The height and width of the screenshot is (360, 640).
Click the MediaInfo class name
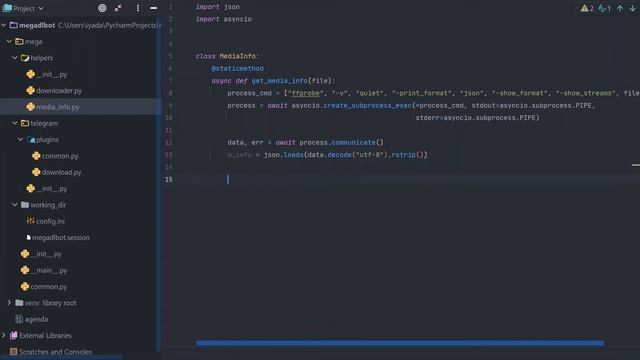coord(238,56)
